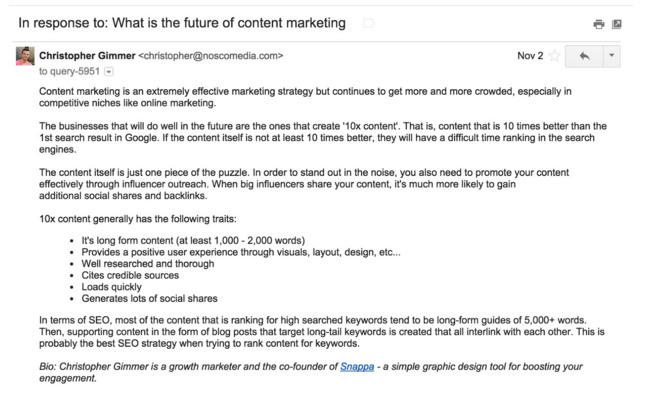
Task: Open the More options dropdown beside reply
Action: (612, 57)
